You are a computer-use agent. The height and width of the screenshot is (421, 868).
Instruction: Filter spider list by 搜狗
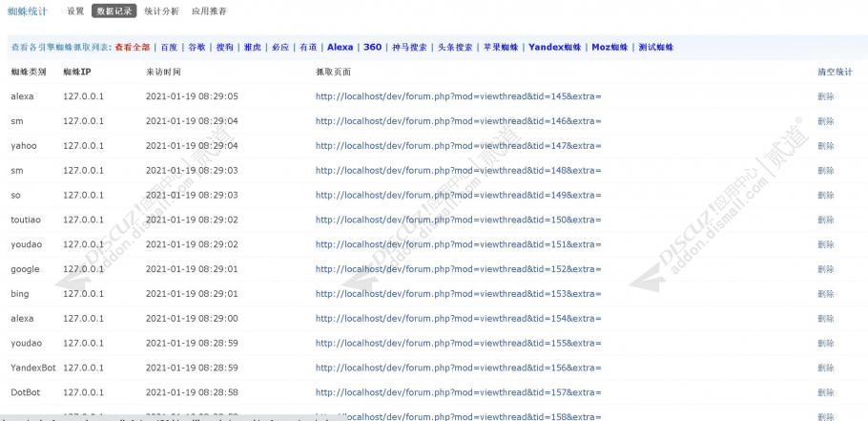click(x=225, y=47)
